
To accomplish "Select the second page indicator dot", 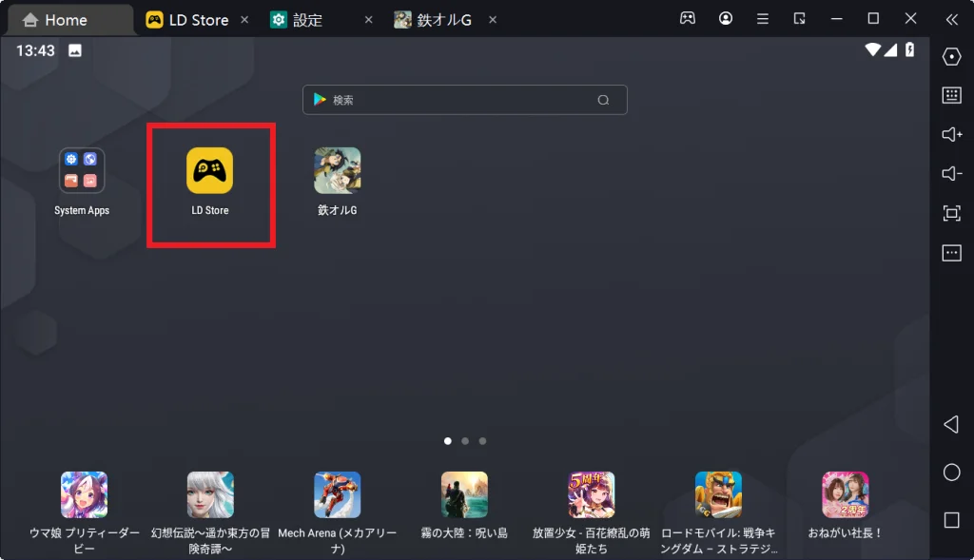I will (465, 441).
